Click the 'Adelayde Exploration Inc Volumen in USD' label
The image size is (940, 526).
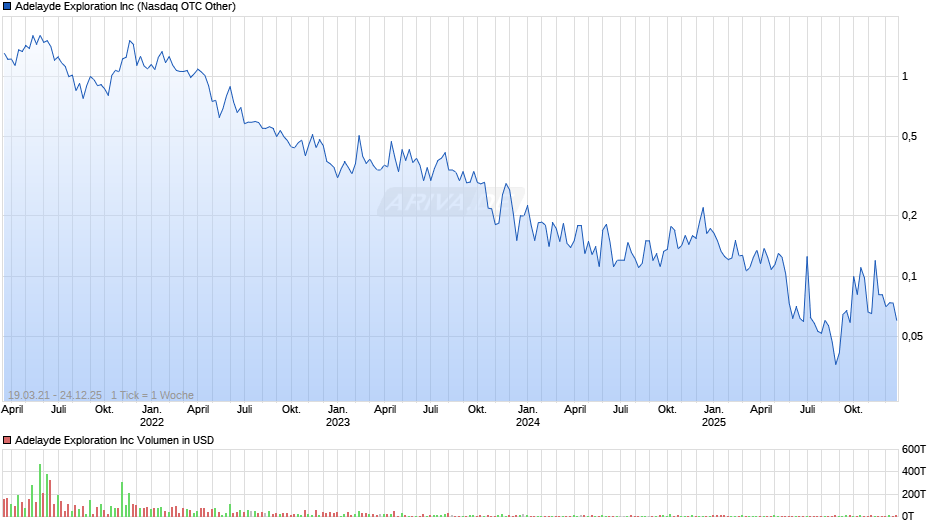(115, 440)
